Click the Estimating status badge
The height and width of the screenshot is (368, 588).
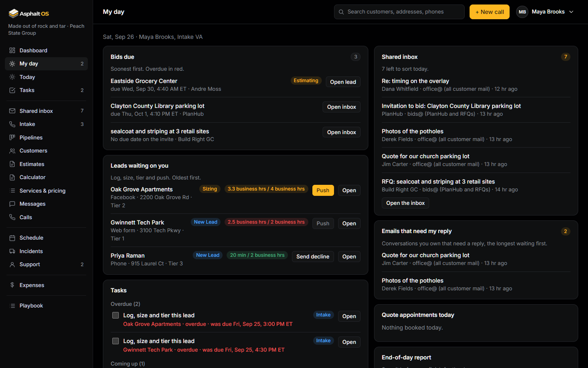306,81
